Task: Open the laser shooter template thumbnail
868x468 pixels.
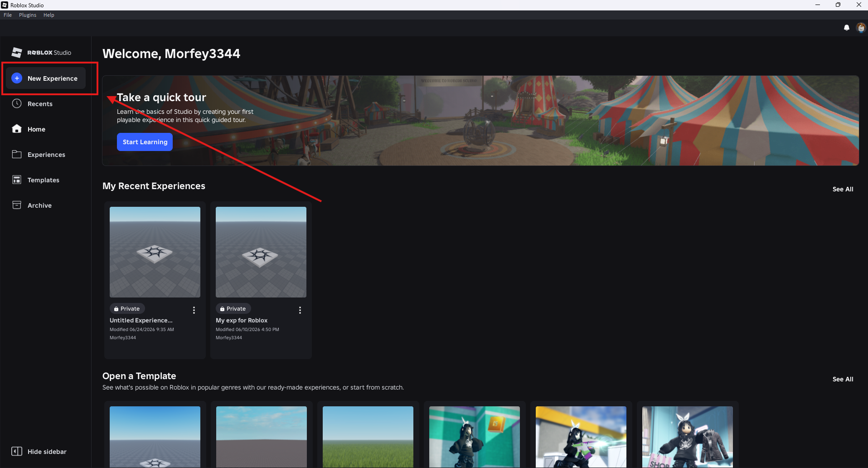Action: (581, 437)
